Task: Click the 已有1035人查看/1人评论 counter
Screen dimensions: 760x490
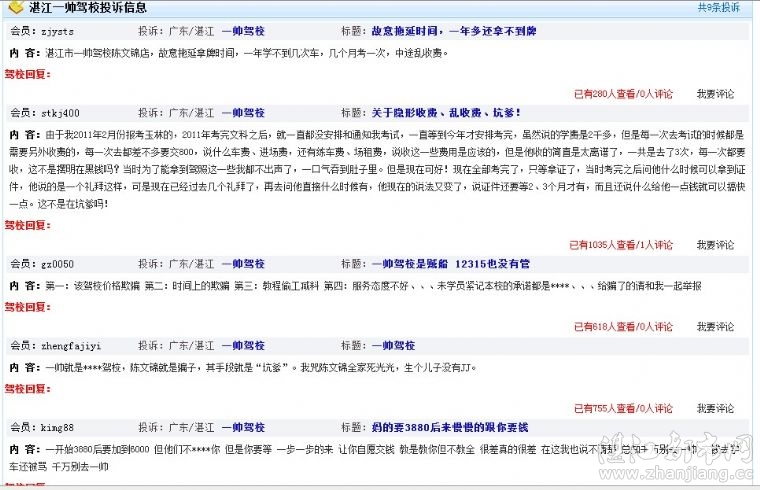Action: tap(621, 244)
